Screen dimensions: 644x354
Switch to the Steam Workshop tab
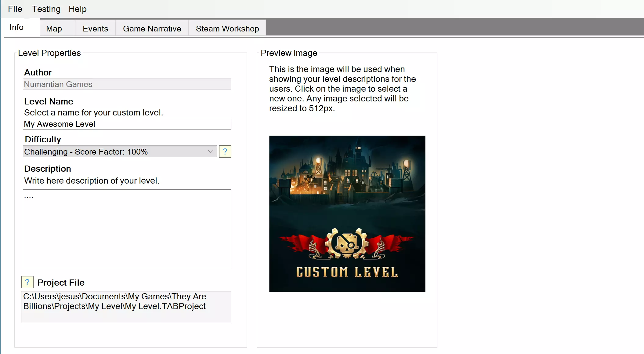[x=227, y=28]
